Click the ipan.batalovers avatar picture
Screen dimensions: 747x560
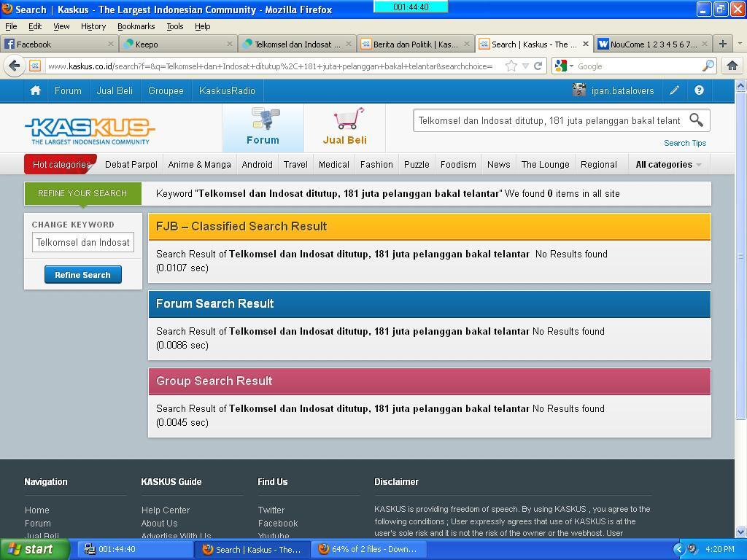click(578, 90)
